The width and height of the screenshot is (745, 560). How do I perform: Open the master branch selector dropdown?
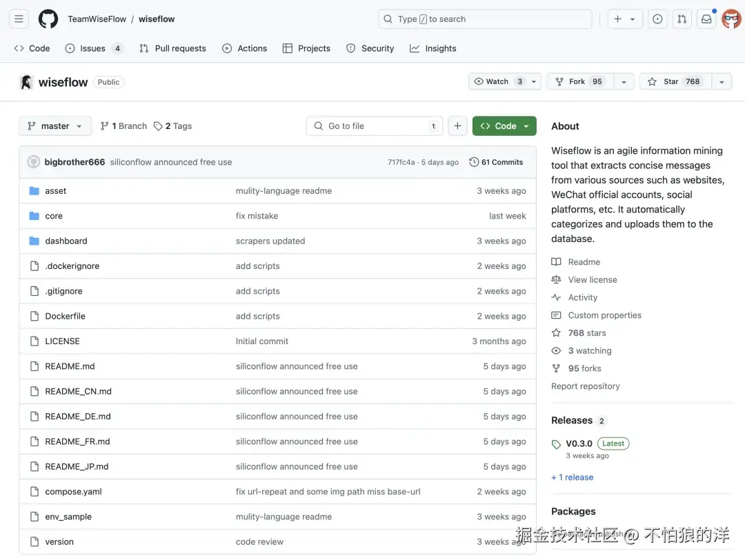[x=55, y=126]
